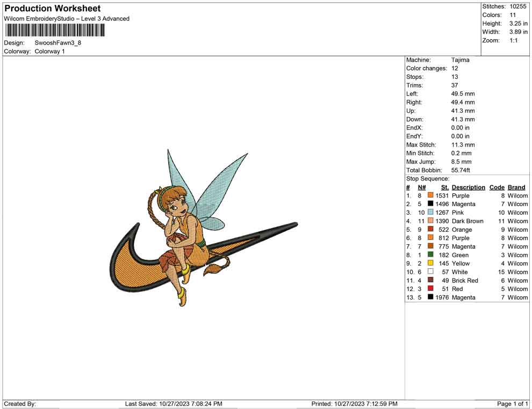
Task: Click the Min Stitch value '0.2 mm'
Action: click(462, 153)
